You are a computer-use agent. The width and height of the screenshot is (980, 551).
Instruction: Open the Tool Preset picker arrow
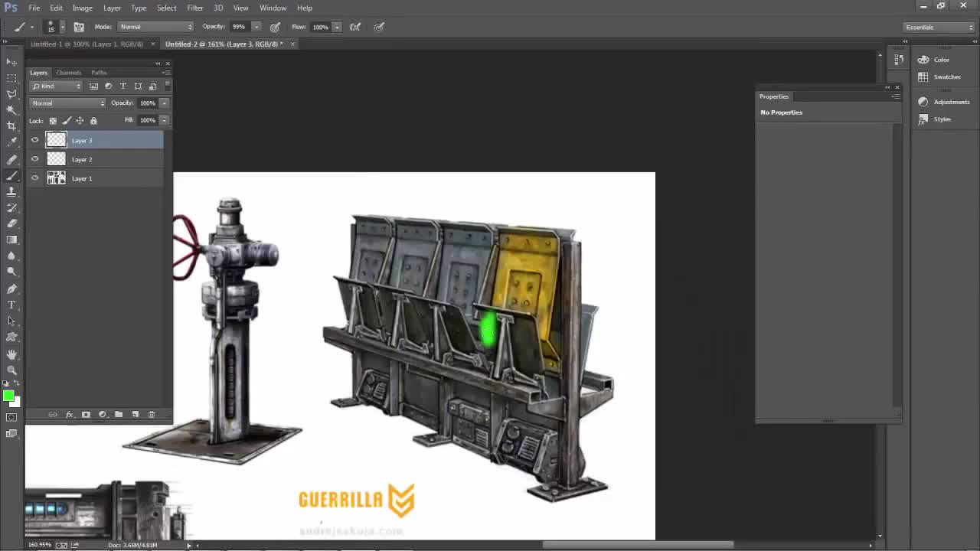click(x=31, y=27)
